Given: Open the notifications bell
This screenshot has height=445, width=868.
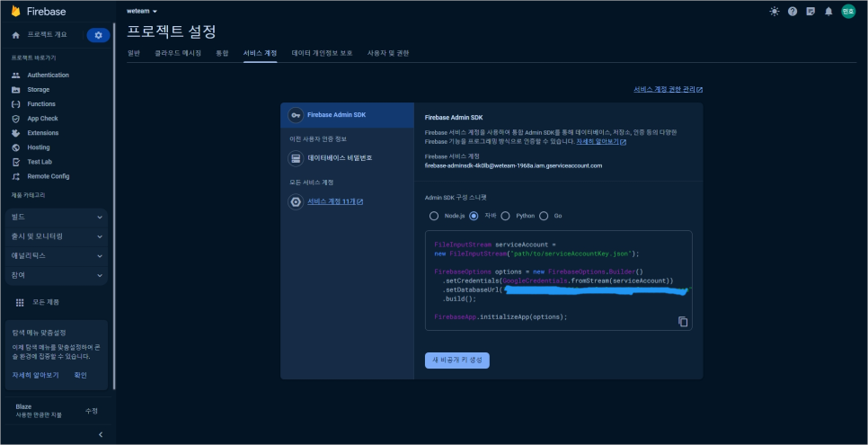Looking at the screenshot, I should (x=828, y=11).
